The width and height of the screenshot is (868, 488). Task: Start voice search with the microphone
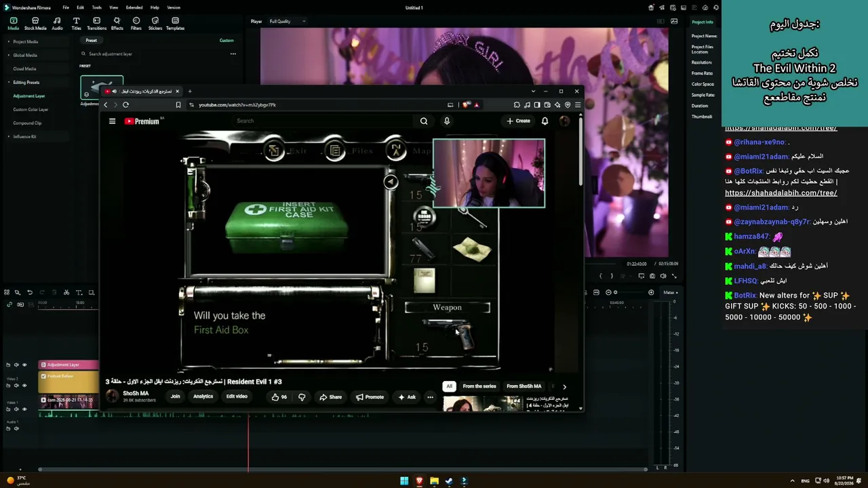point(447,121)
